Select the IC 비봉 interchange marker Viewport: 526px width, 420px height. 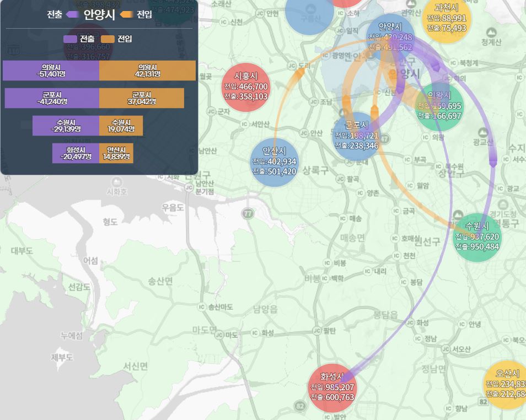pyautogui.click(x=328, y=263)
